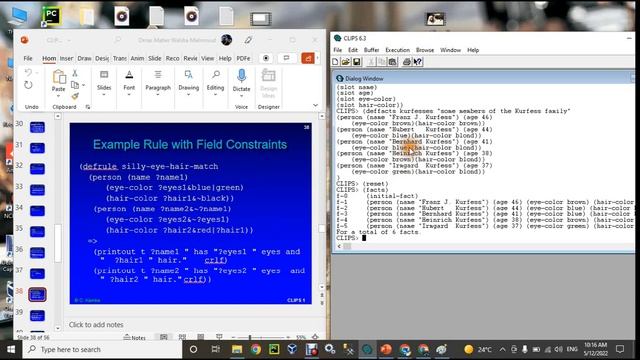640x360 pixels.
Task: Open the File menu in CLIPS
Action: (338, 50)
